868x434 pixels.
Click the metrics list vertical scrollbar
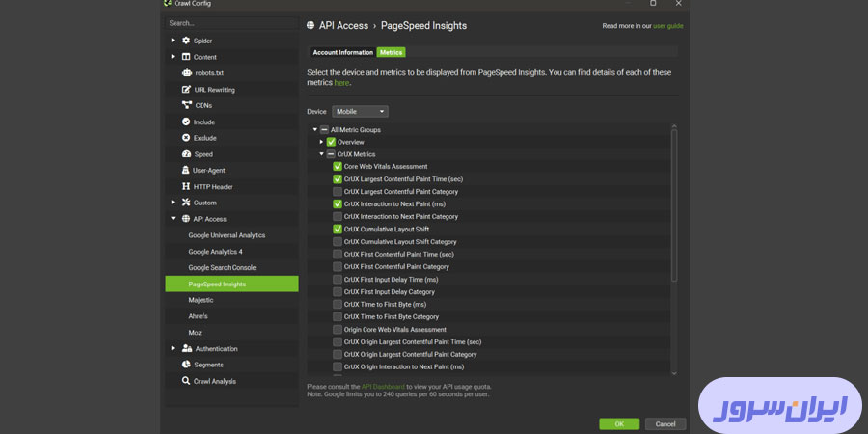(x=673, y=207)
